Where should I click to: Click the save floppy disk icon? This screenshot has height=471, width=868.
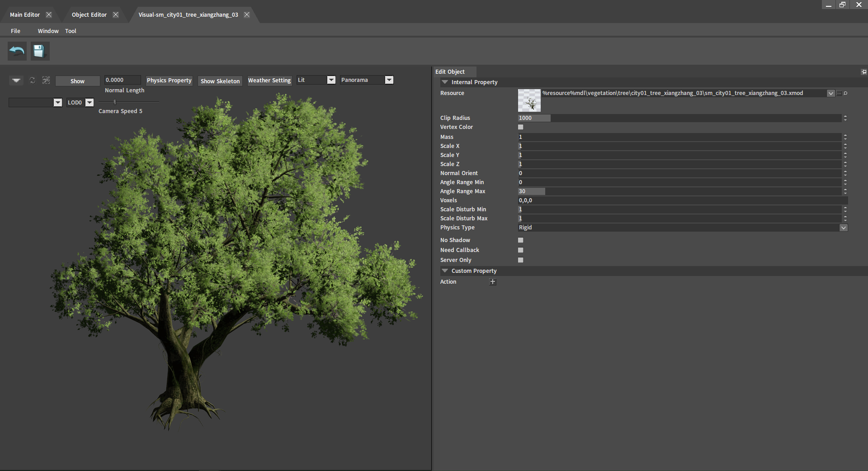(x=40, y=51)
